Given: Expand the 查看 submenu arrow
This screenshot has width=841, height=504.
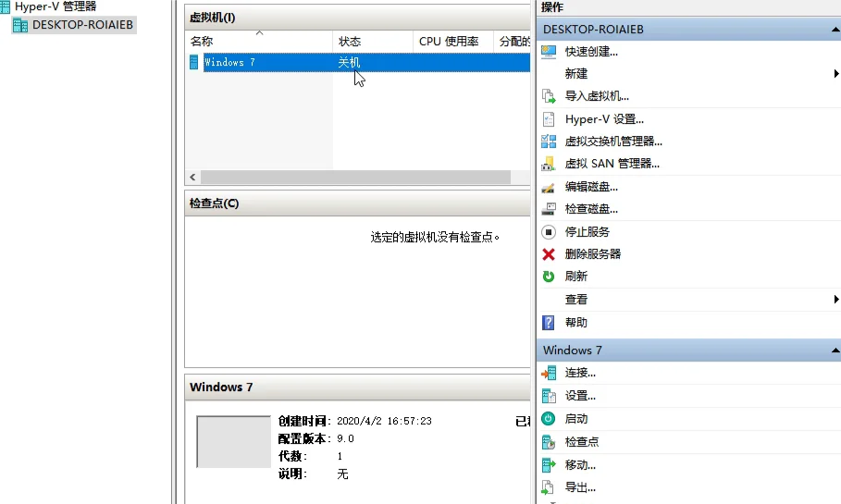Looking at the screenshot, I should pyautogui.click(x=836, y=300).
